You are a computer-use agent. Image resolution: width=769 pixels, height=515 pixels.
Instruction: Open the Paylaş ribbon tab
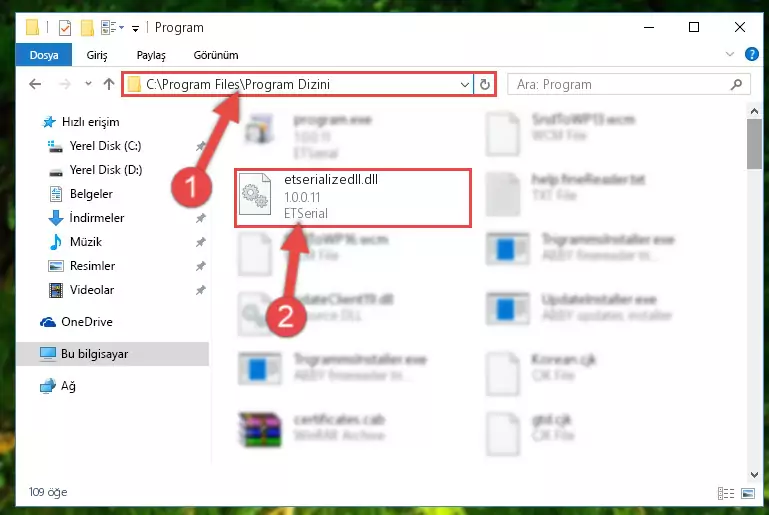(151, 55)
